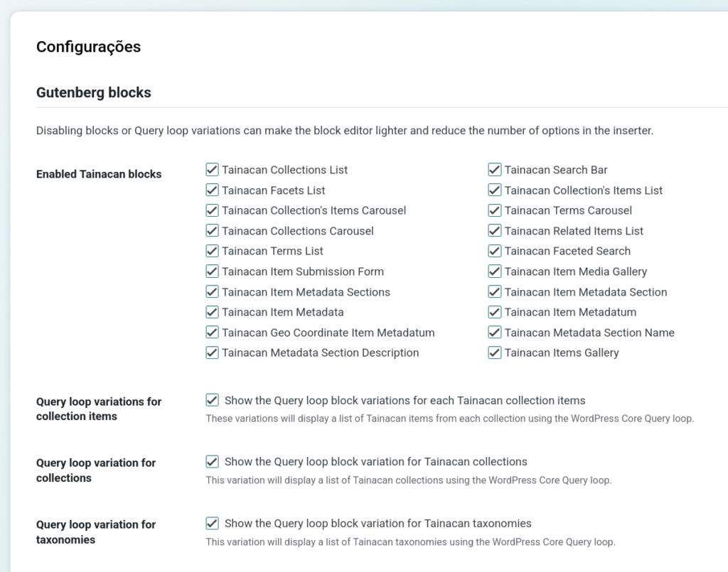Toggle the Tainacan Faceted Search checkbox
This screenshot has height=572, width=728.
click(495, 251)
